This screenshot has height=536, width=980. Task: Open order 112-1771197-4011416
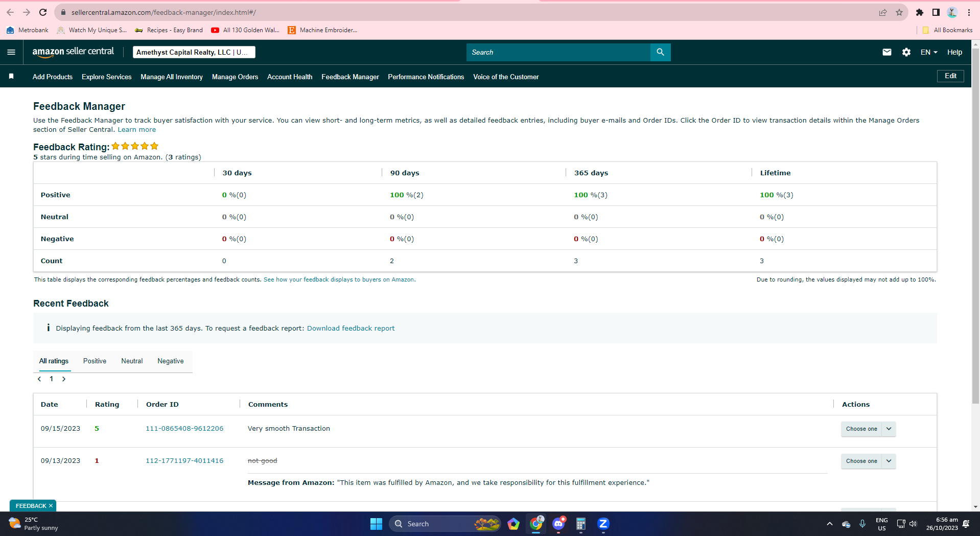click(184, 461)
